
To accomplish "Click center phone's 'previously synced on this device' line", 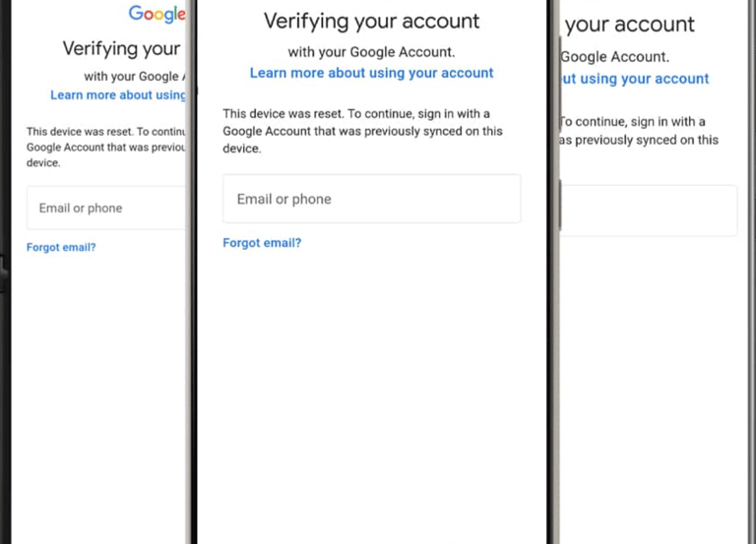I will click(362, 131).
